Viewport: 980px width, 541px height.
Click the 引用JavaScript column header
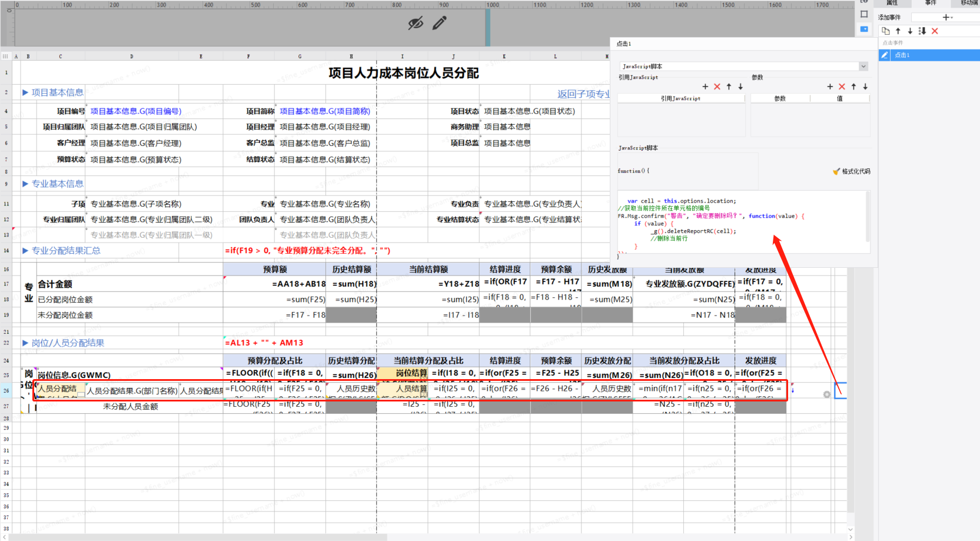[x=681, y=98]
